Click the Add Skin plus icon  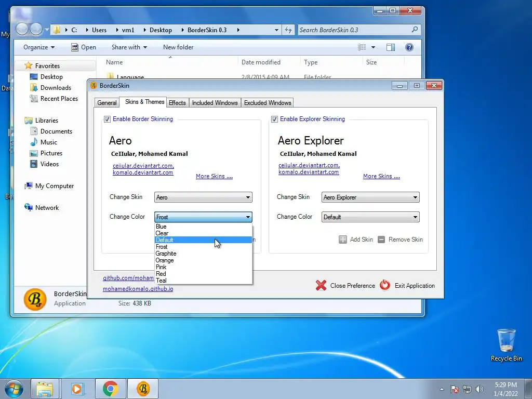pyautogui.click(x=343, y=240)
